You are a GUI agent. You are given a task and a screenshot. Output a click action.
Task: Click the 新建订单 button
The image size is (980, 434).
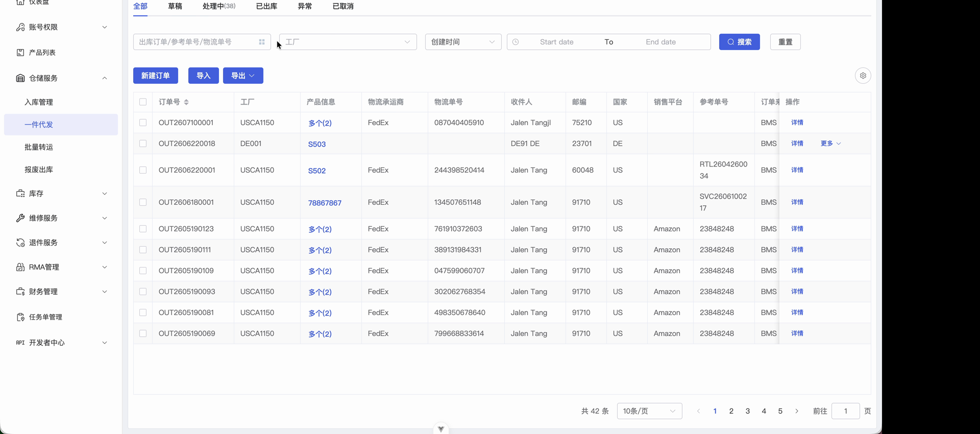pyautogui.click(x=156, y=76)
